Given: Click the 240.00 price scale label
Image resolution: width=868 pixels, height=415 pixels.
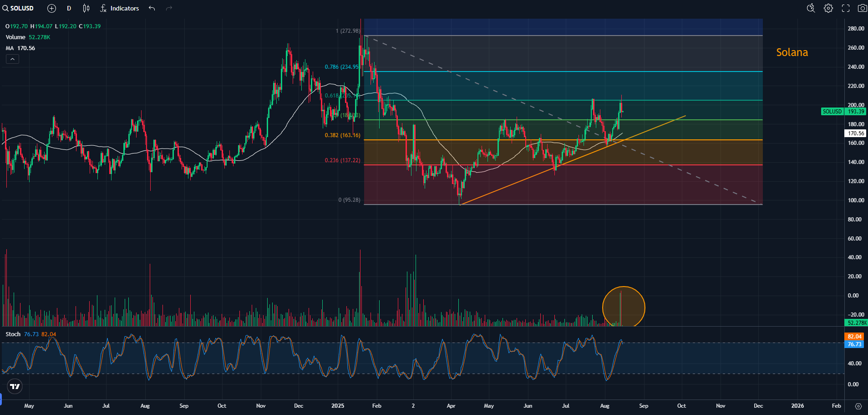Looking at the screenshot, I should click(856, 67).
